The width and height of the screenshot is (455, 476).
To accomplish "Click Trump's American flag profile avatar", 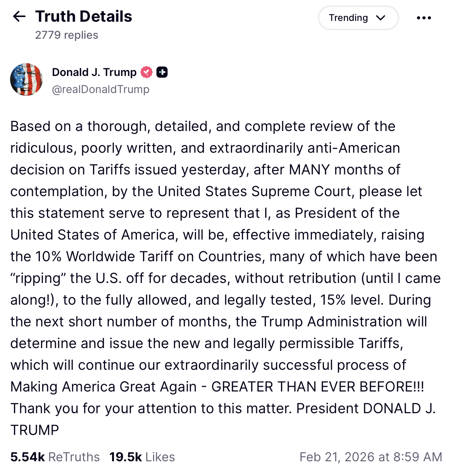I will [26, 79].
